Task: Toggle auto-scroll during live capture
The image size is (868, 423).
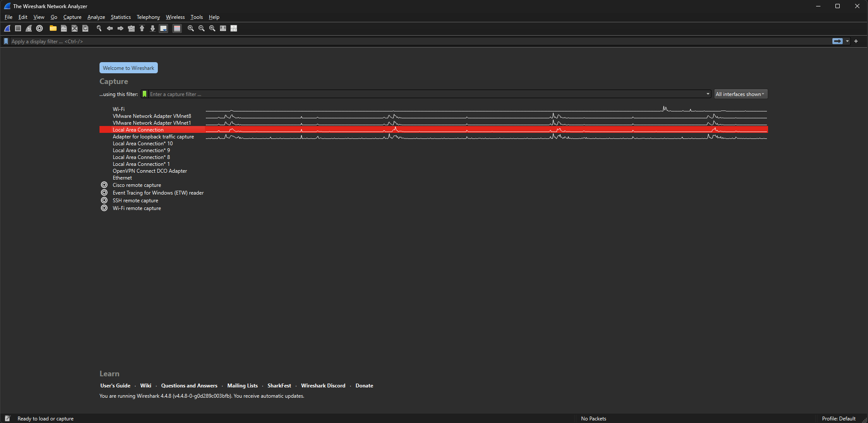Action: tap(163, 28)
